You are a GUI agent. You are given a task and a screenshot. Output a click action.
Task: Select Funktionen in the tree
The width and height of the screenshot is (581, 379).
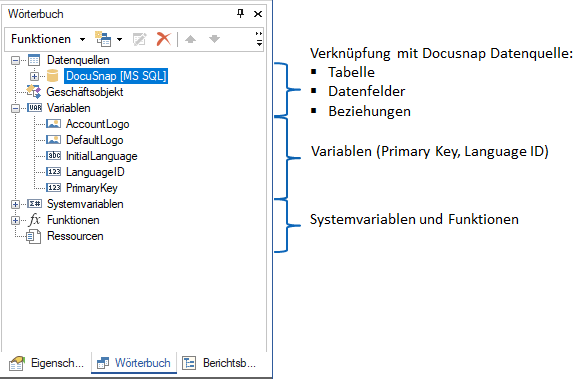click(73, 220)
